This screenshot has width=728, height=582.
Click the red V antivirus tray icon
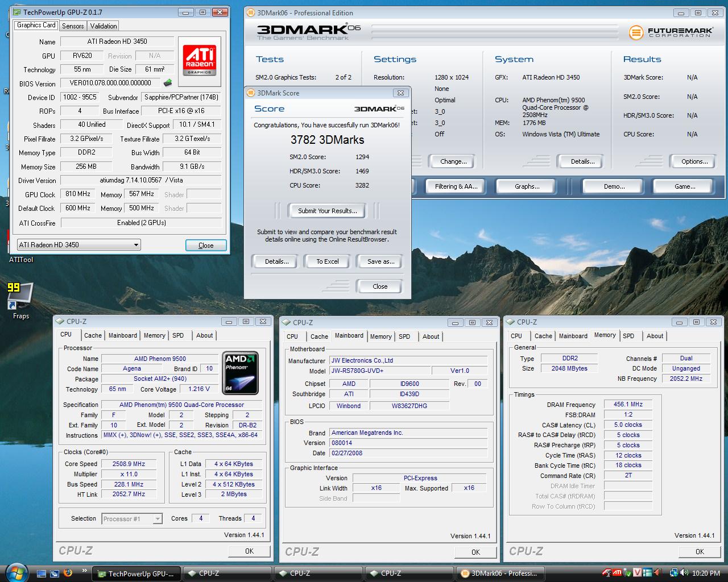pyautogui.click(x=638, y=573)
